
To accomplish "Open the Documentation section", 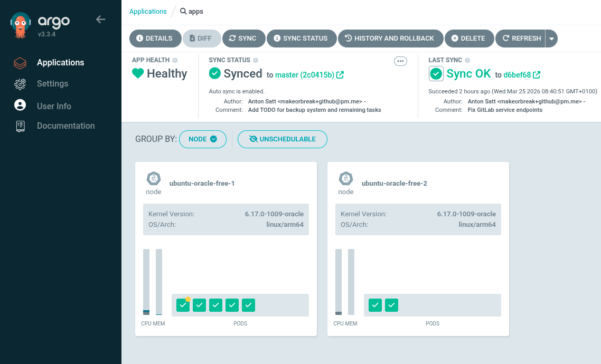I will pos(20,126).
